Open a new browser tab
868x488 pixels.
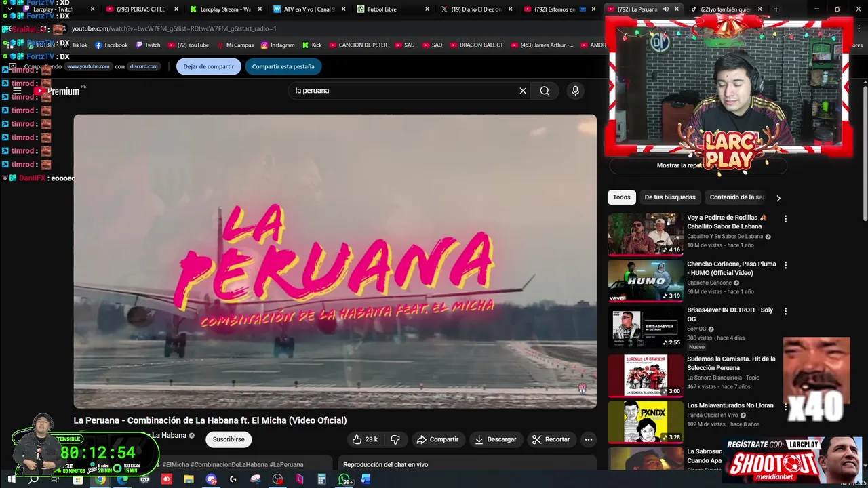pyautogui.click(x=776, y=9)
